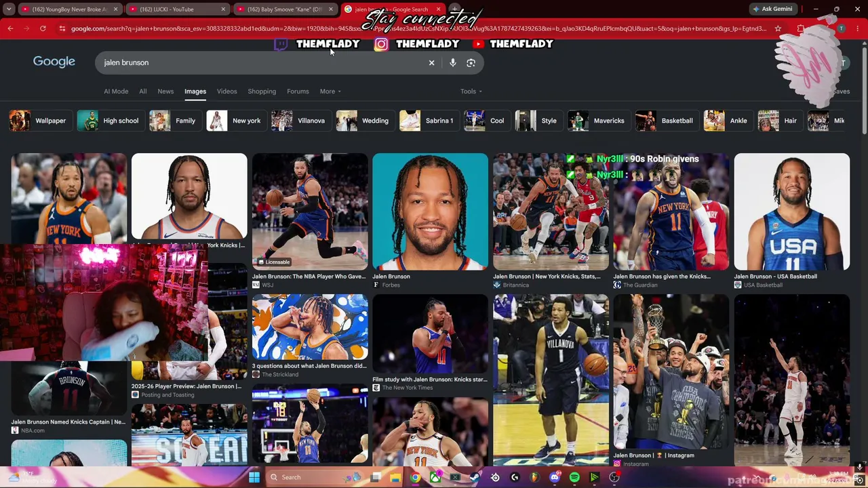
Task: Open The New York Times film study link
Action: (x=430, y=380)
